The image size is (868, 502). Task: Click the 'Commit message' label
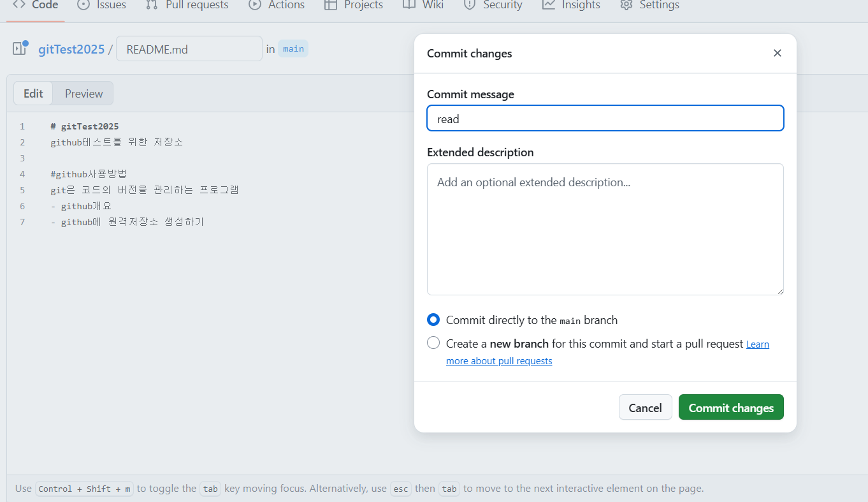[x=470, y=94]
